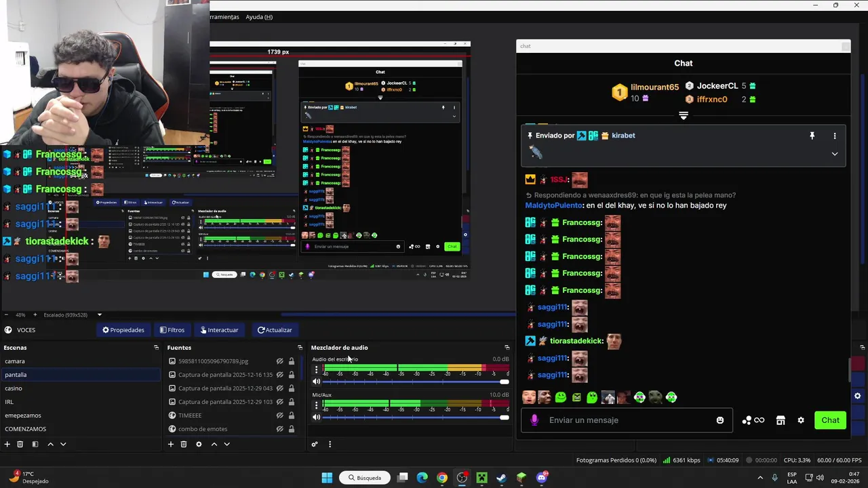Click the Propiedades button
The width and height of the screenshot is (868, 488).
tap(123, 330)
